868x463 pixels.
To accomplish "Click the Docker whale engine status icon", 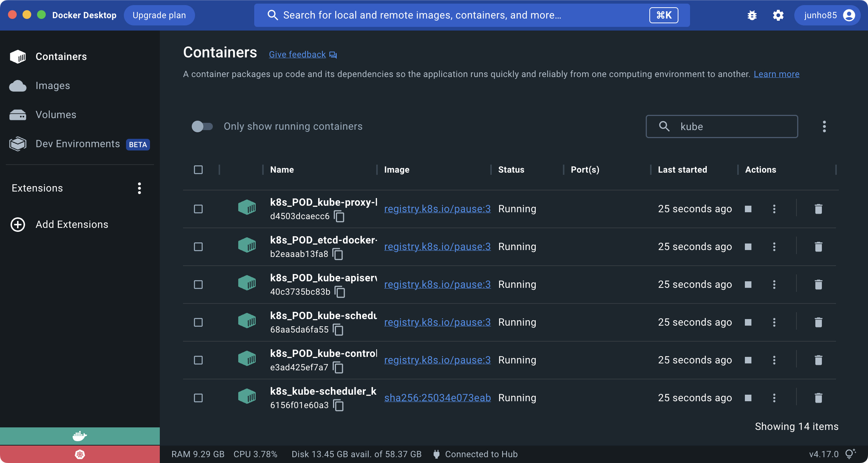I will [80, 436].
